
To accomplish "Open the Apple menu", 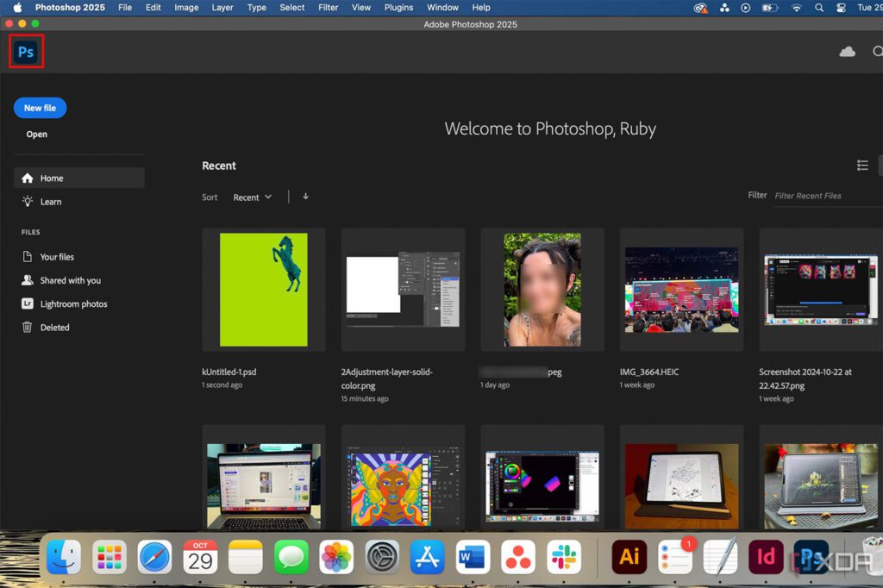I will 17,7.
